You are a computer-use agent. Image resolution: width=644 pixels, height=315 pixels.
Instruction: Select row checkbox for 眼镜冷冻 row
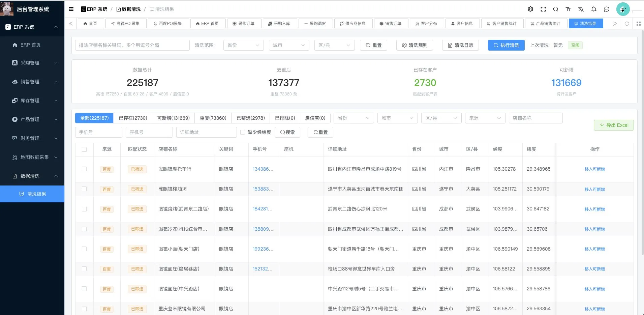84,229
